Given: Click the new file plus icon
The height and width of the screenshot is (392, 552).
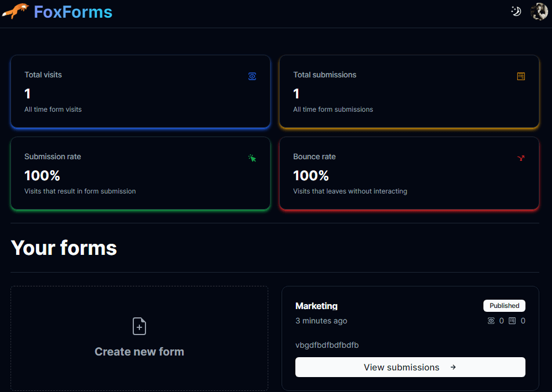Looking at the screenshot, I should coord(139,326).
